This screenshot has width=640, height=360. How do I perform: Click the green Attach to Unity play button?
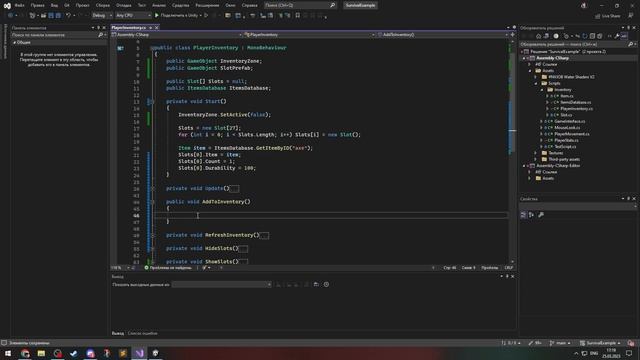tap(157, 15)
